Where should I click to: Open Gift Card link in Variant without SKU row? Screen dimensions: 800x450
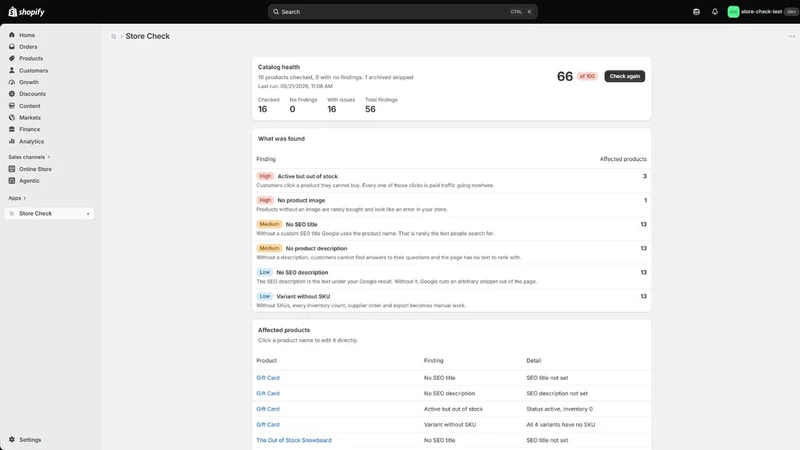[x=268, y=424]
